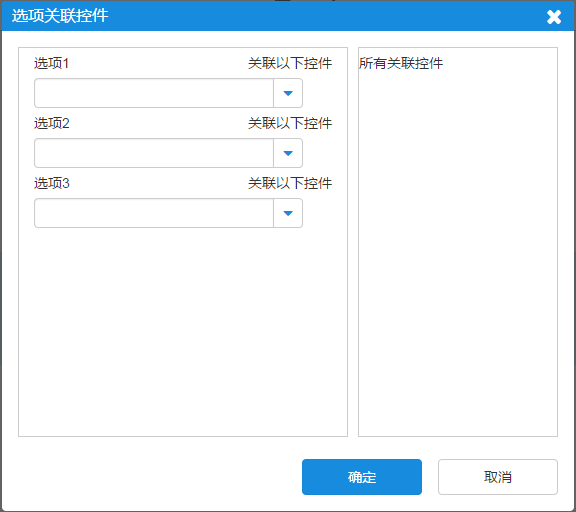
Task: Confirm with the blue 确定 button
Action: 362,477
